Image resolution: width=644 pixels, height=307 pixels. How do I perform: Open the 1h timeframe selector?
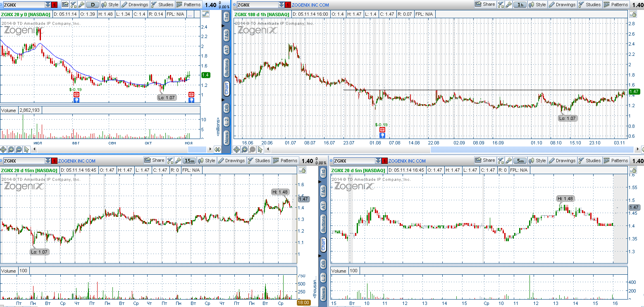[x=520, y=5]
